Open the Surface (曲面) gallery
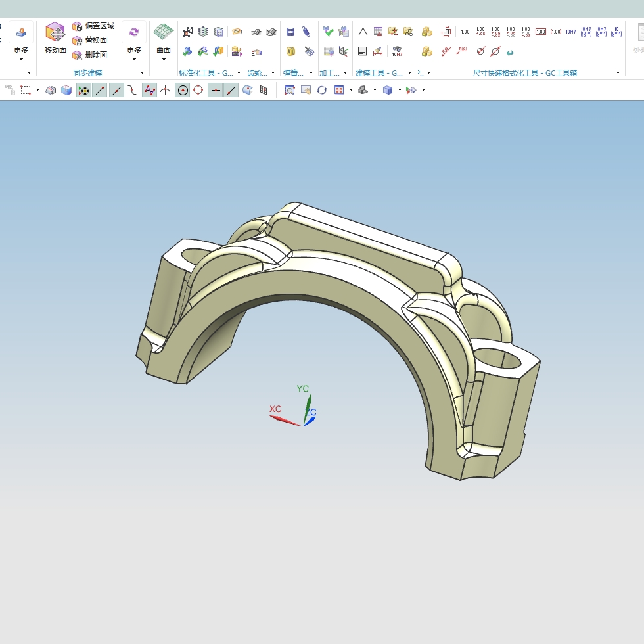 (x=164, y=41)
